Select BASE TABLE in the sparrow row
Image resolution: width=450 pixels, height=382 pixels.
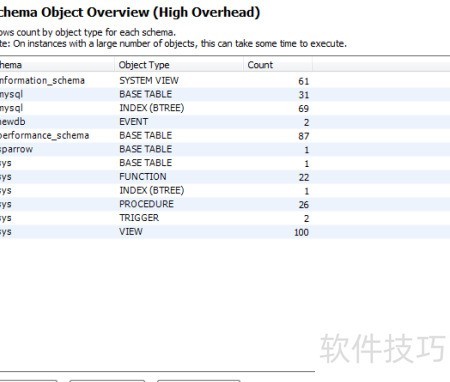(x=146, y=149)
